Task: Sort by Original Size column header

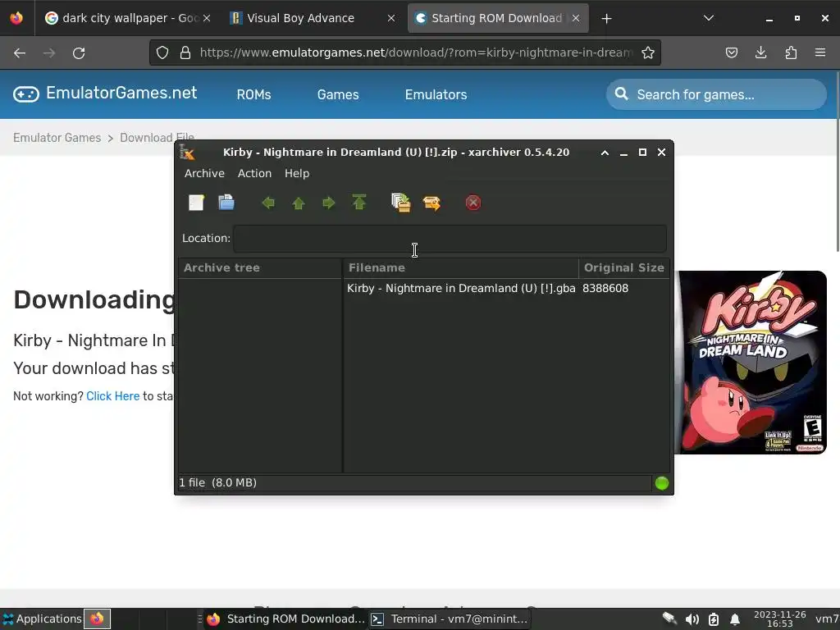Action: coord(624,268)
